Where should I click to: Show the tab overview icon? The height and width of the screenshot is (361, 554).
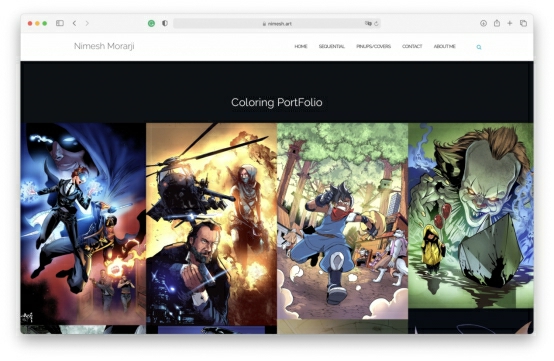(523, 23)
